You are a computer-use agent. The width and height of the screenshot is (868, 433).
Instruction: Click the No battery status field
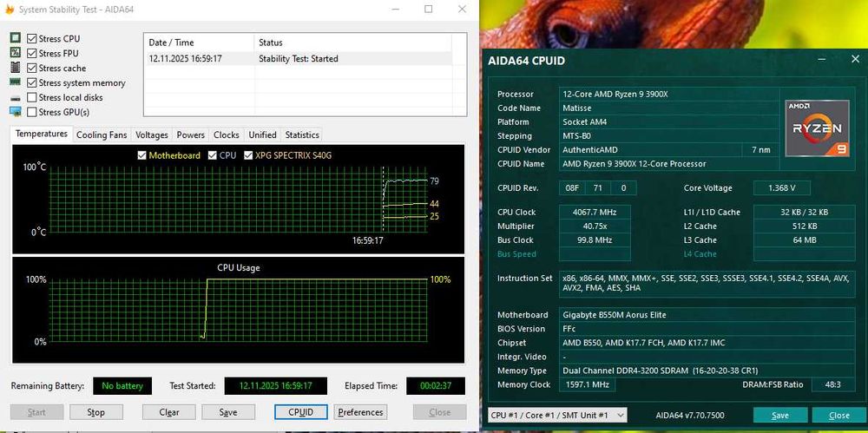[x=122, y=386]
